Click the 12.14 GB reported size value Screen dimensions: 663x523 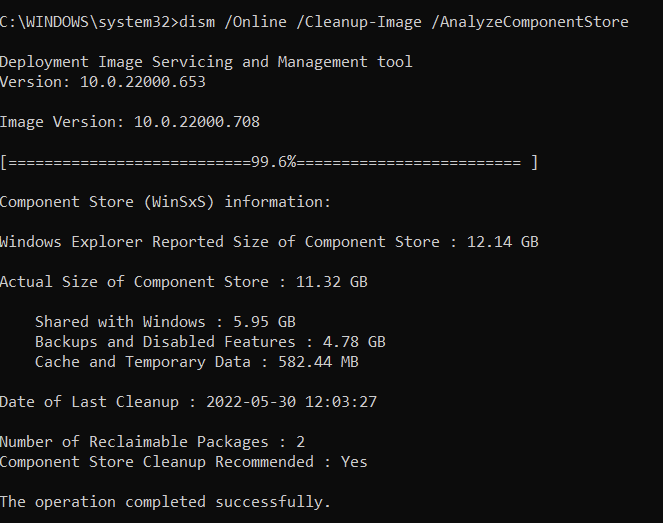tap(503, 242)
